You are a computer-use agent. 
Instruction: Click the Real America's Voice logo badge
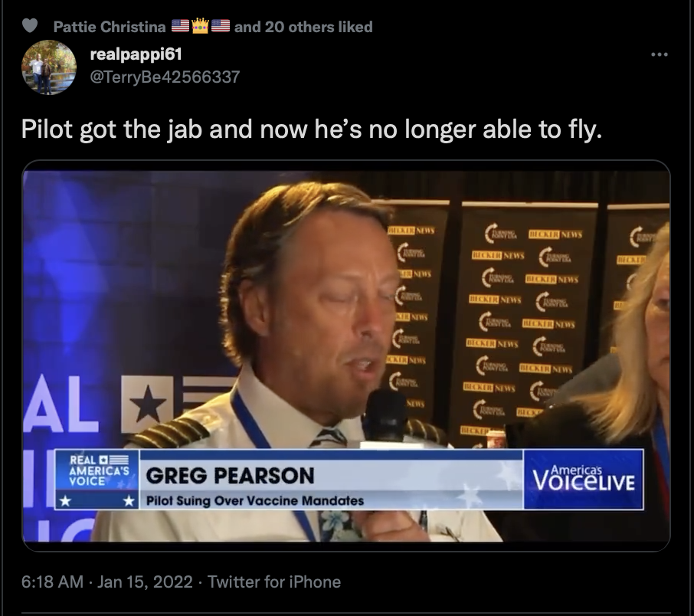click(x=97, y=480)
